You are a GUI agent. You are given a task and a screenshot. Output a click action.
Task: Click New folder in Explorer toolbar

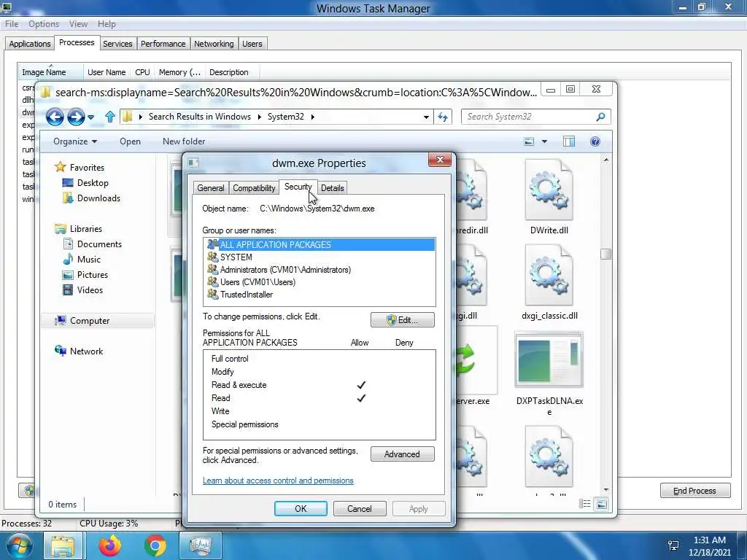click(x=184, y=141)
